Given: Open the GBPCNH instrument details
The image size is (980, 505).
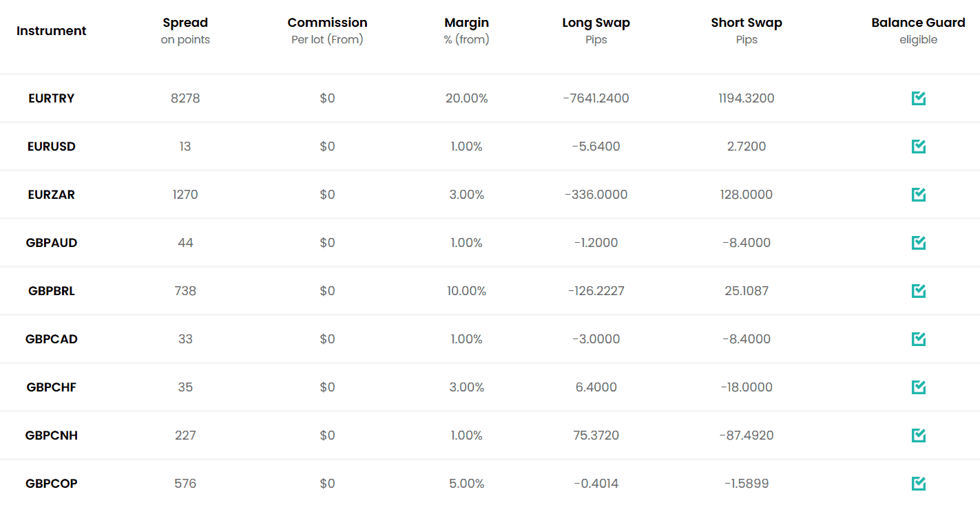Looking at the screenshot, I should (x=51, y=435).
